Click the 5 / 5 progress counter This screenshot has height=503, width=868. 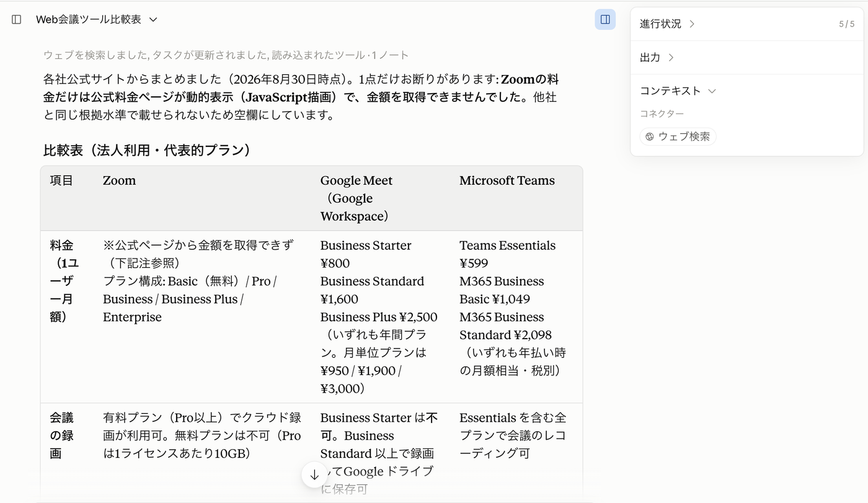click(846, 24)
